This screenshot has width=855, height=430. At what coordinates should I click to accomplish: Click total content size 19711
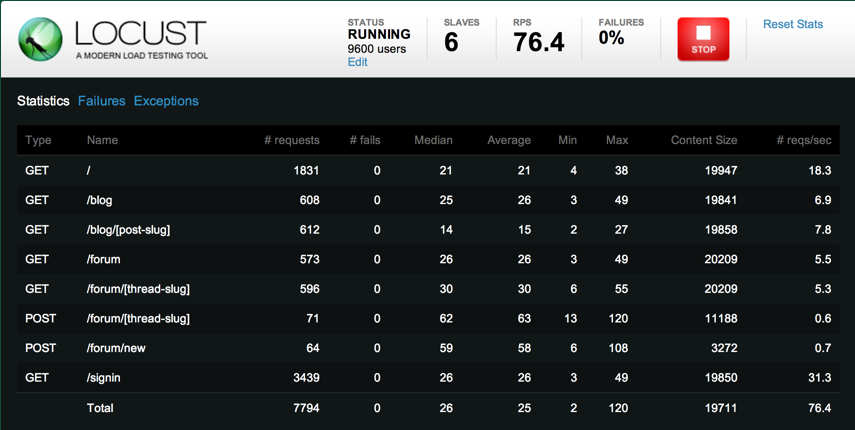click(x=720, y=408)
